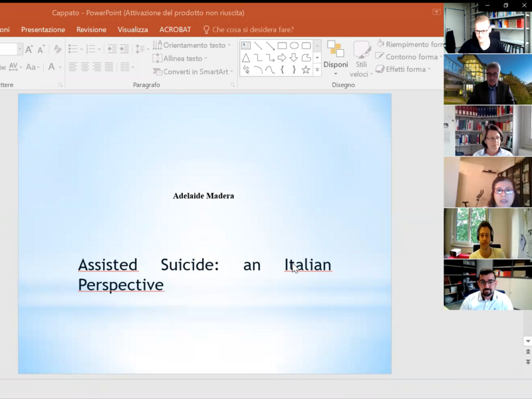Toggle left text alignment
Image resolution: width=532 pixels, height=399 pixels.
tap(73, 67)
